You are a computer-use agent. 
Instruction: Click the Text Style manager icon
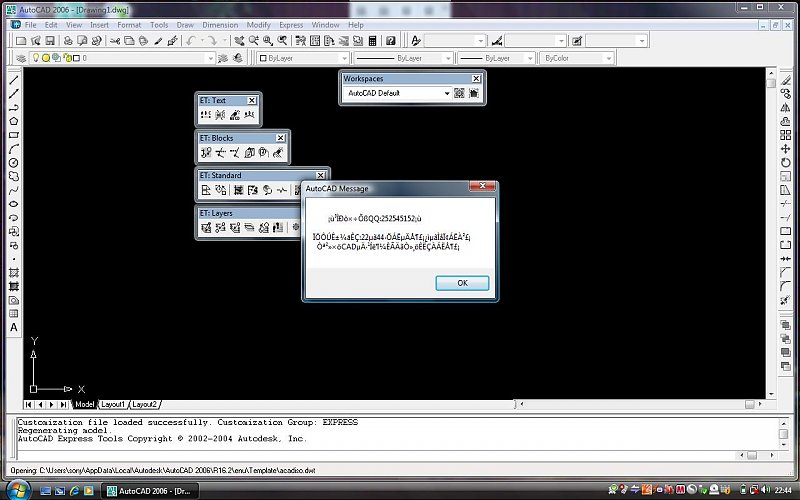(x=416, y=40)
